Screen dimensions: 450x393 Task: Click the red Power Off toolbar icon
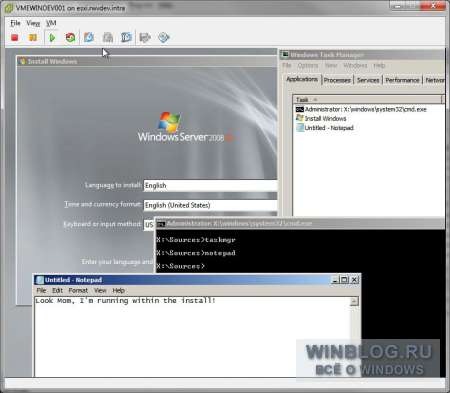pos(14,38)
